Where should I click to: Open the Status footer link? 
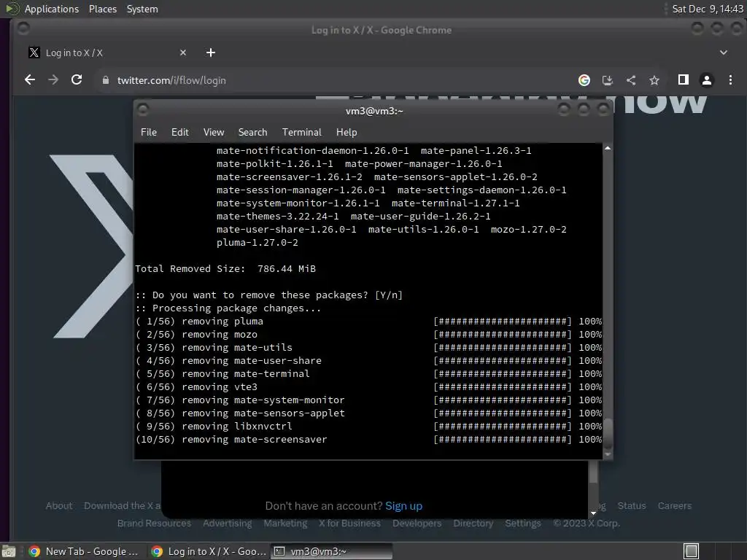coord(632,506)
